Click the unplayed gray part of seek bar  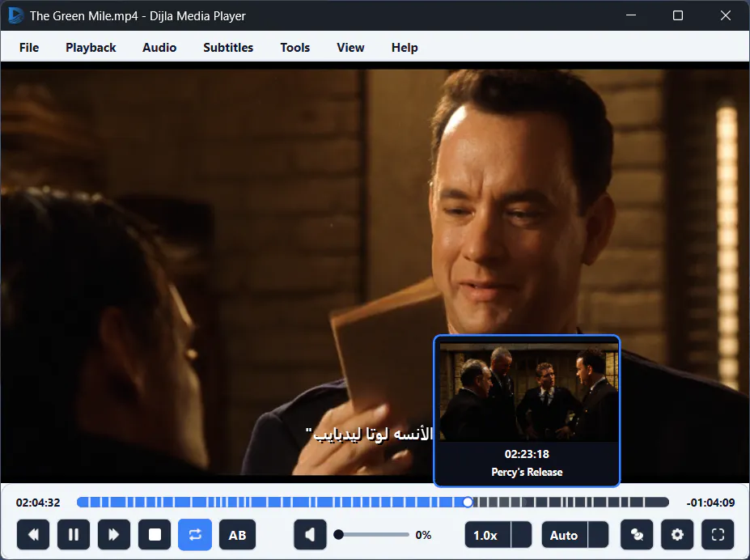coord(571,502)
